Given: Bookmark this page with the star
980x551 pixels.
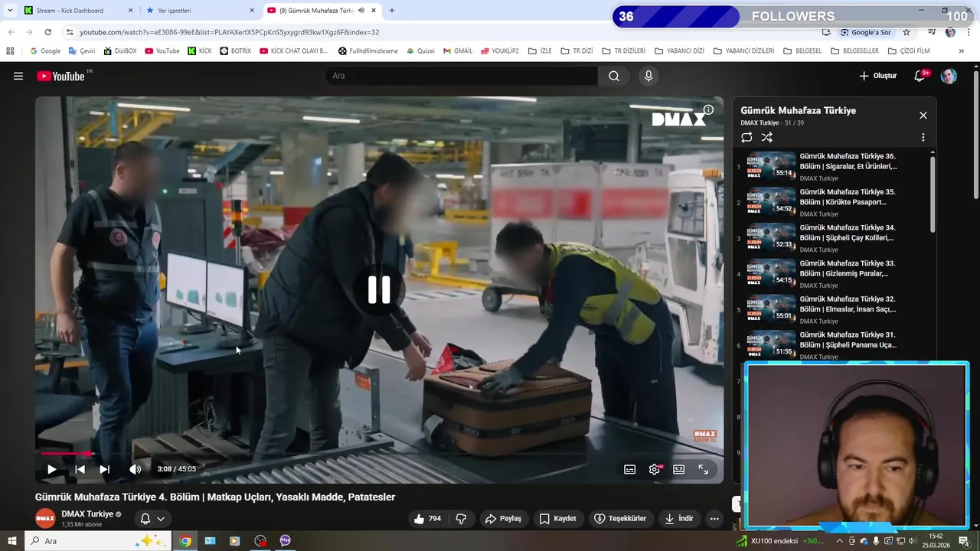Looking at the screenshot, I should coord(906,32).
